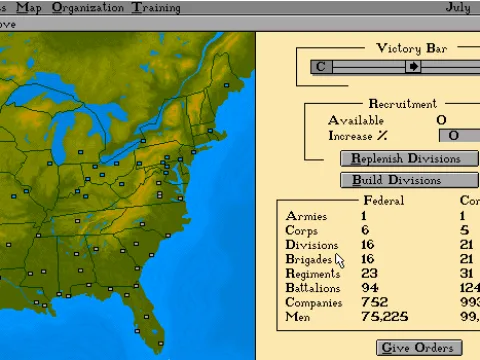Open the Training menu
Viewport: 480px width, 360px height.
(x=156, y=7)
